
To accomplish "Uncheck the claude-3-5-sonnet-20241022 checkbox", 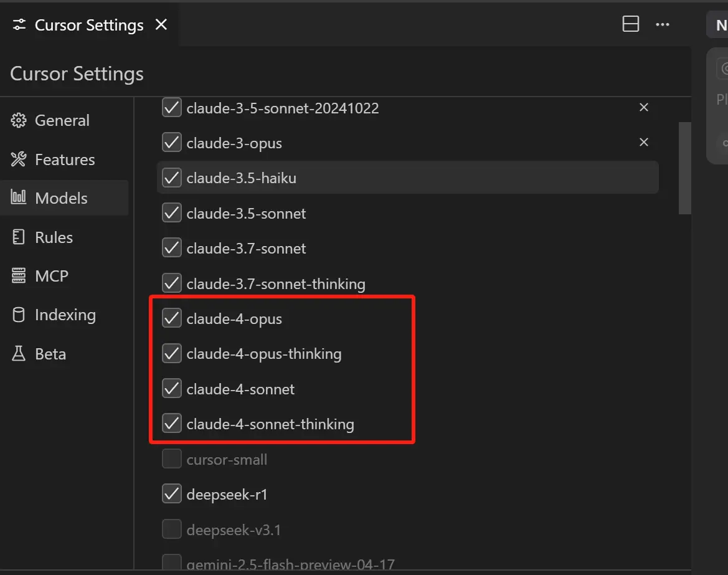I will click(x=172, y=108).
